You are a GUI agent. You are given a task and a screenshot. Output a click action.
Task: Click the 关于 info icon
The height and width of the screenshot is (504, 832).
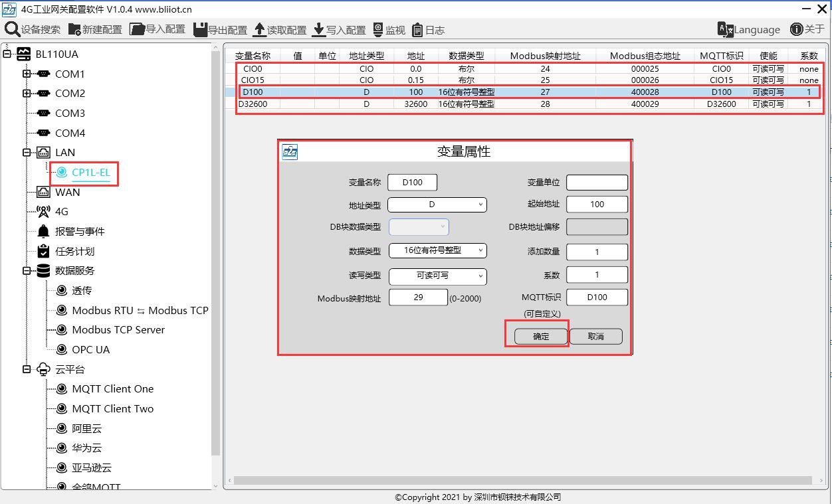click(x=797, y=29)
